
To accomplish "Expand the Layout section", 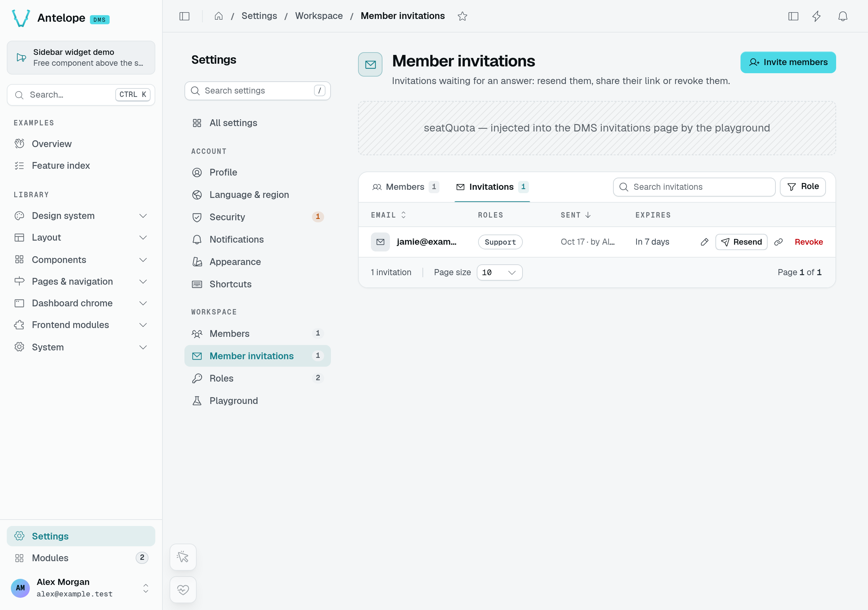I will point(81,237).
